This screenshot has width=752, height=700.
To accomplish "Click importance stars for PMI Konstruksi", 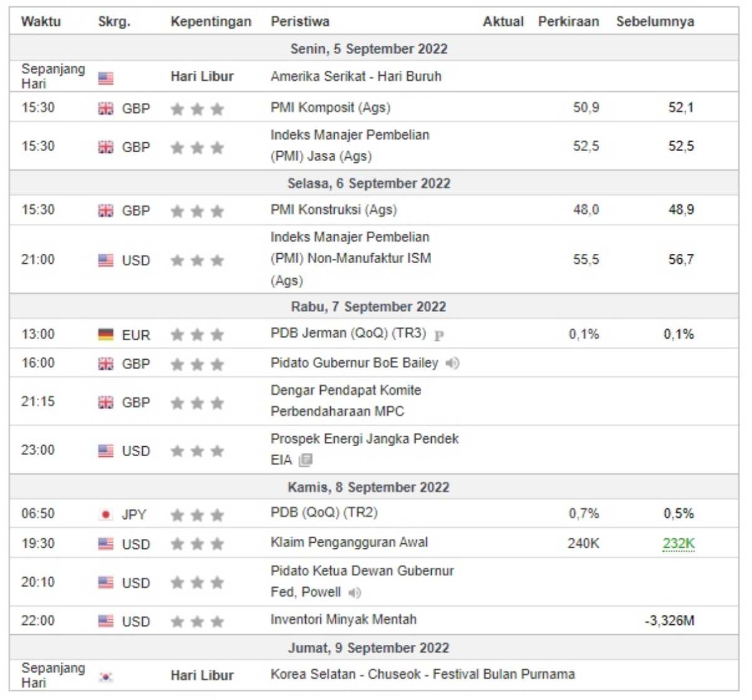I will (x=197, y=211).
